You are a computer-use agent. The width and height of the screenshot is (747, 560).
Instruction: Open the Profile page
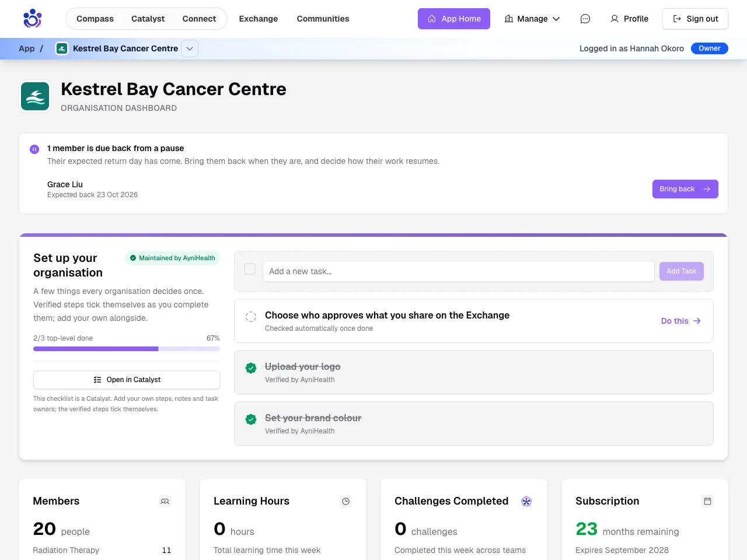click(629, 19)
